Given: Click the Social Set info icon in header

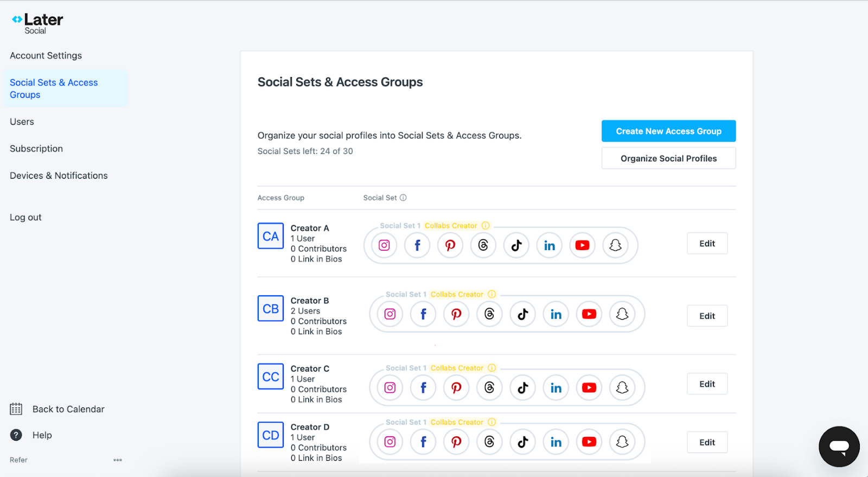Looking at the screenshot, I should coord(403,198).
